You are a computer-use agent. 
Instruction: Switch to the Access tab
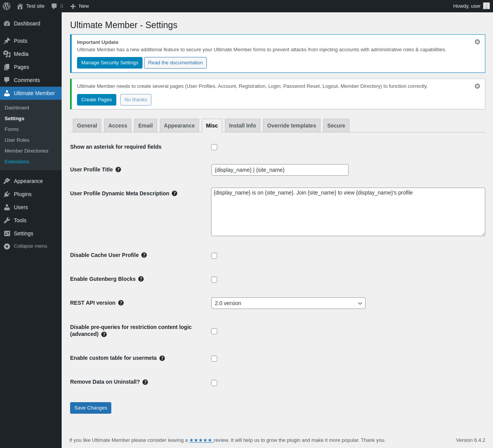tap(117, 126)
